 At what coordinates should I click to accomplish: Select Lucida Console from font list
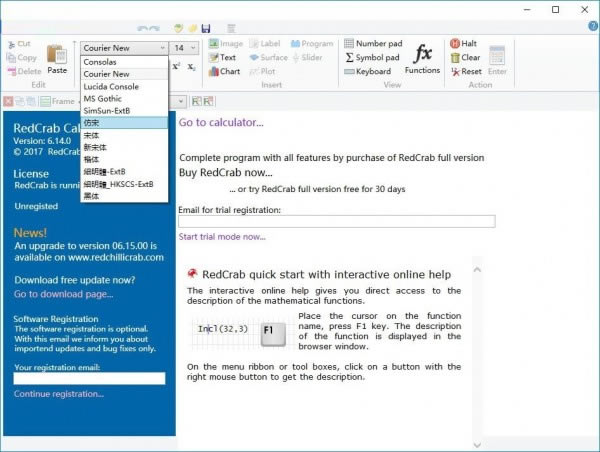[111, 87]
